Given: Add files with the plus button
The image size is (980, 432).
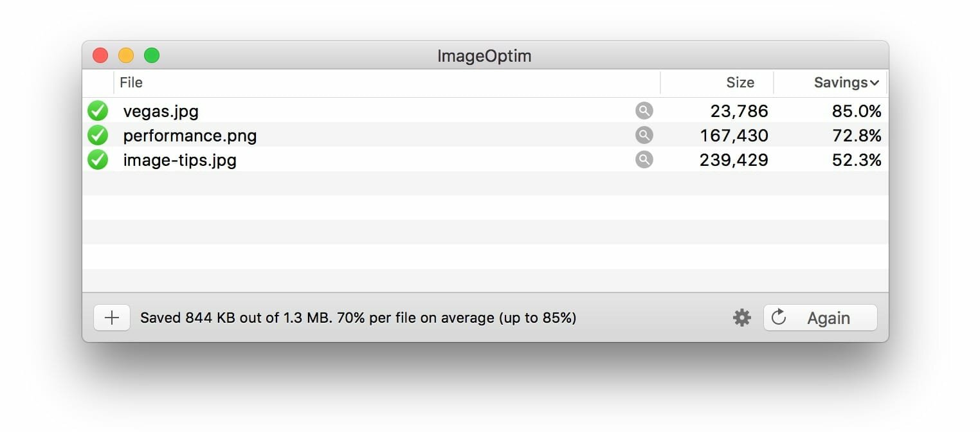Looking at the screenshot, I should click(x=112, y=318).
